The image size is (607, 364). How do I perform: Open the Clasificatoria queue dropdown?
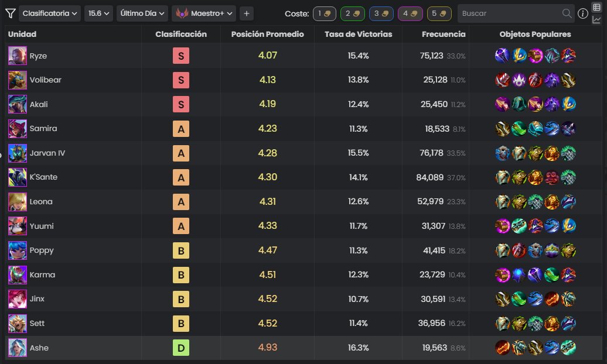coord(50,13)
